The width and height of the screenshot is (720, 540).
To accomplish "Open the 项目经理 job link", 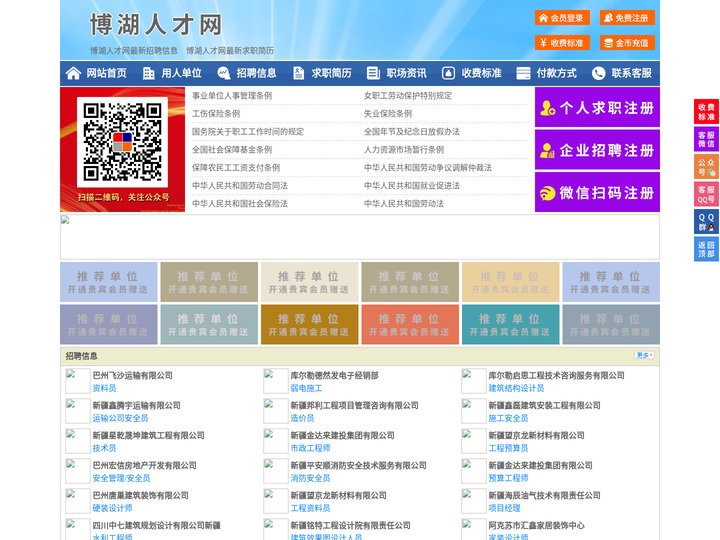I will click(x=504, y=508).
